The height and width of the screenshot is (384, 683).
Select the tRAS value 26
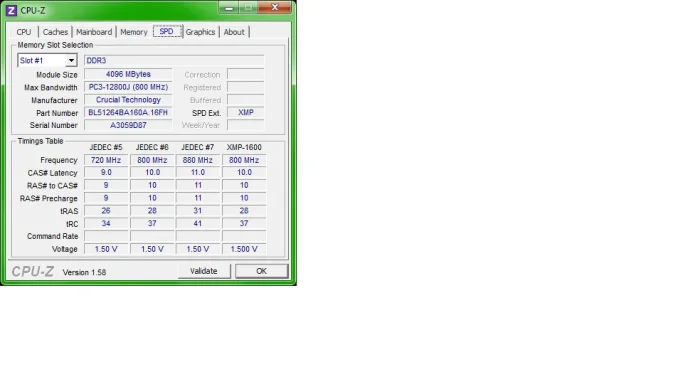pos(106,211)
